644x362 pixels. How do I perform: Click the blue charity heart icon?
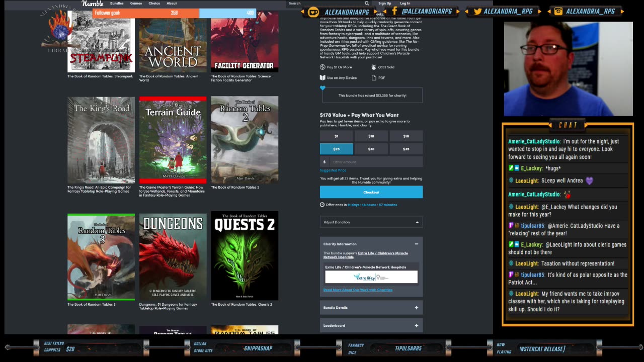pyautogui.click(x=323, y=88)
